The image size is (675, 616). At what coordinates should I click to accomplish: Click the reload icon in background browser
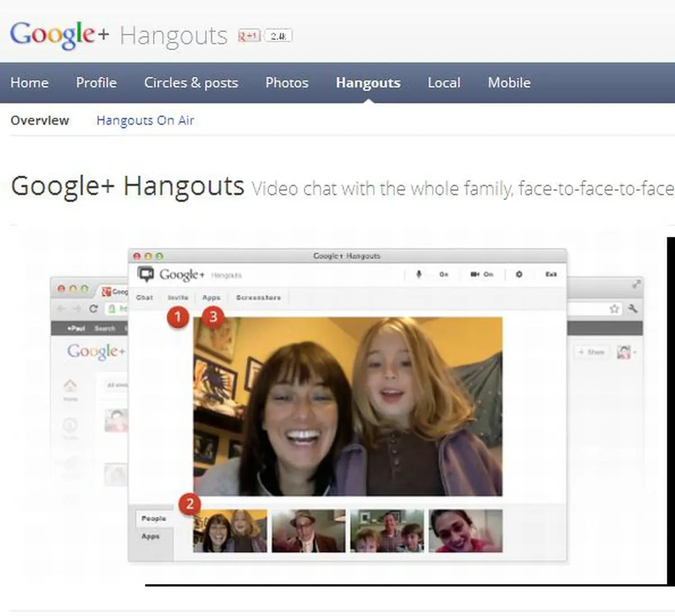coord(93,308)
